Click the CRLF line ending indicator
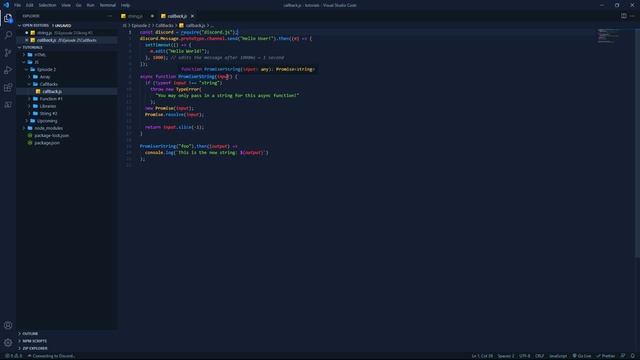640x360 pixels. coord(540,356)
